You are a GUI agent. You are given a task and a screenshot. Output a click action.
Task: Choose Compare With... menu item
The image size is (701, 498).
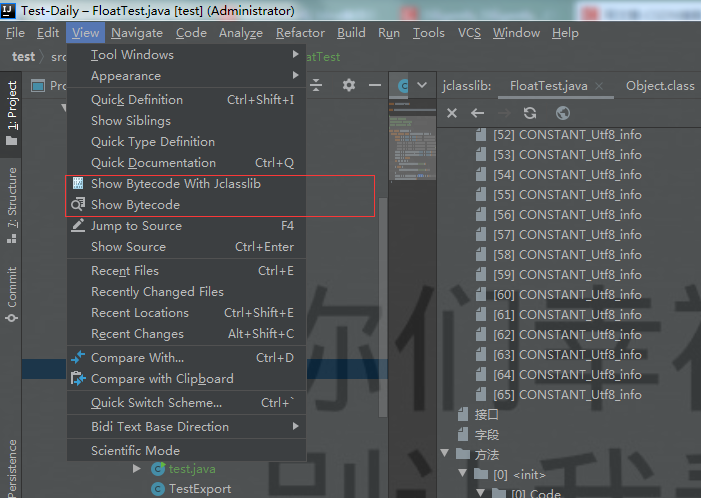click(186, 358)
